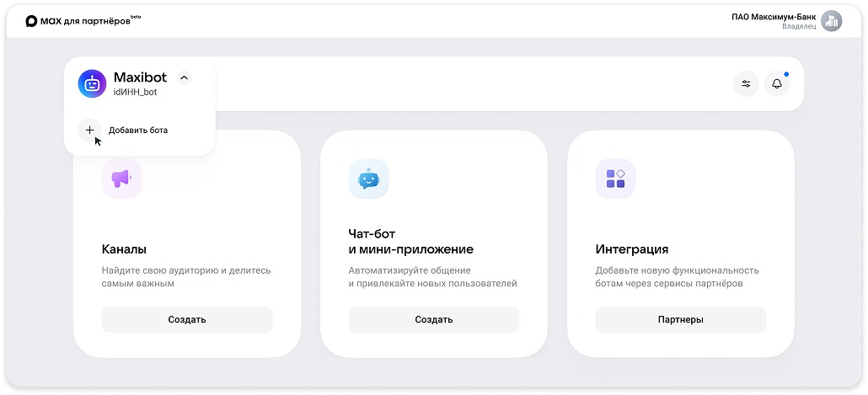Click the "MAX для партнёров" header title
Viewport: 868px width, 395px height.
[x=86, y=21]
